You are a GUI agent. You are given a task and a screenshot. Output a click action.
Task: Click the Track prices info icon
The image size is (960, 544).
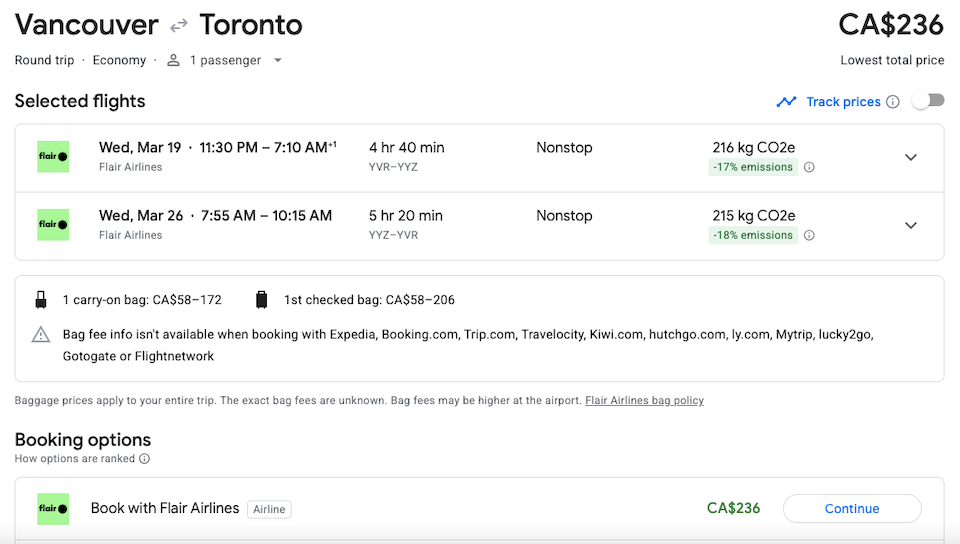893,102
